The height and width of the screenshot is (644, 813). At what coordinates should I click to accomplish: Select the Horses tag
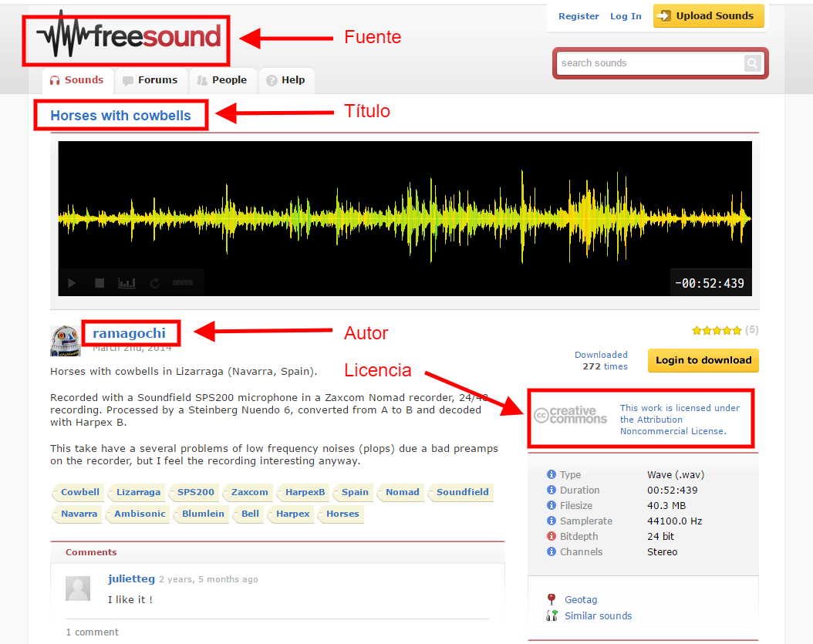point(341,514)
